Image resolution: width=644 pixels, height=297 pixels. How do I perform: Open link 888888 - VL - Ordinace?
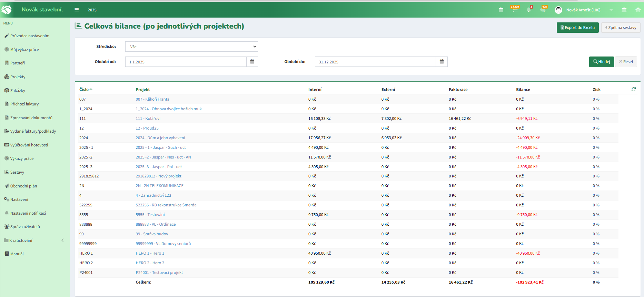[x=156, y=224]
